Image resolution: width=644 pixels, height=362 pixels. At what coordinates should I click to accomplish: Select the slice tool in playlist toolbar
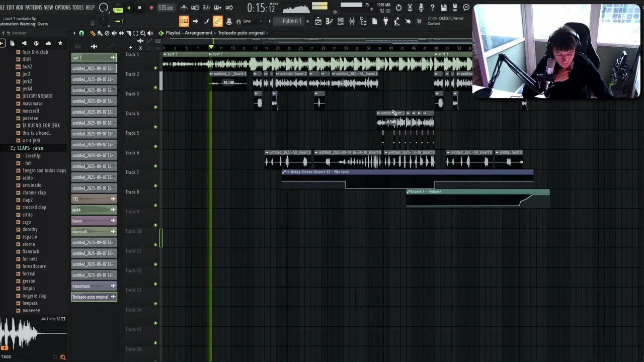129,33
